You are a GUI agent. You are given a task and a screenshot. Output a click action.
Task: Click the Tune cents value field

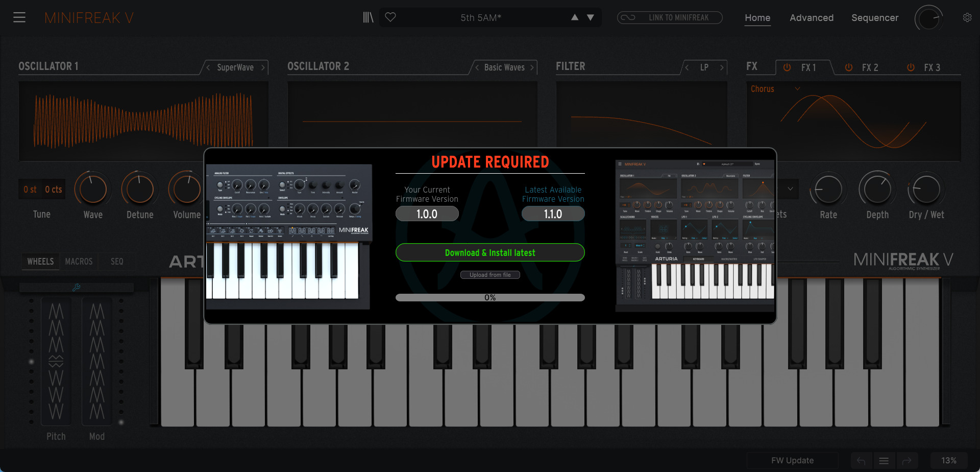[x=54, y=190]
